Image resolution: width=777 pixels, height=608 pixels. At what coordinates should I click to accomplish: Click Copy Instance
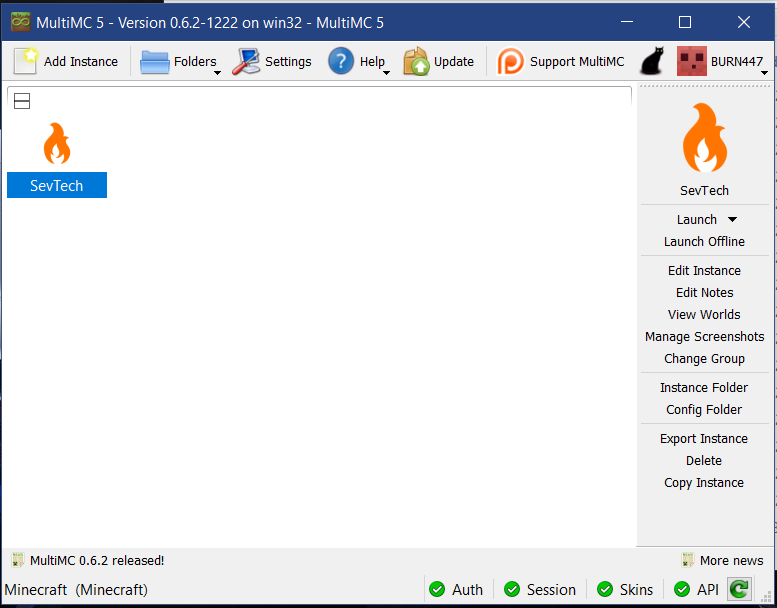point(704,483)
